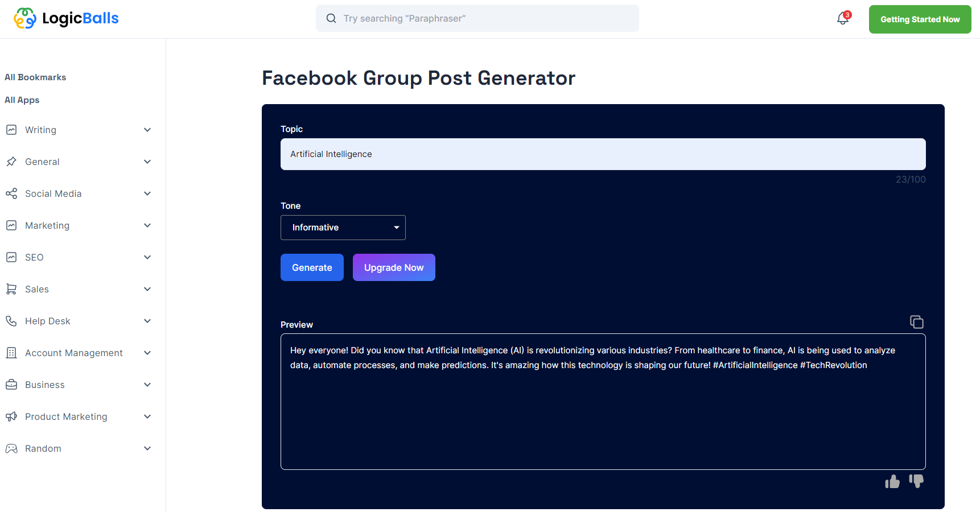This screenshot has width=980, height=512.
Task: Click the Social Media share icon
Action: (12, 193)
